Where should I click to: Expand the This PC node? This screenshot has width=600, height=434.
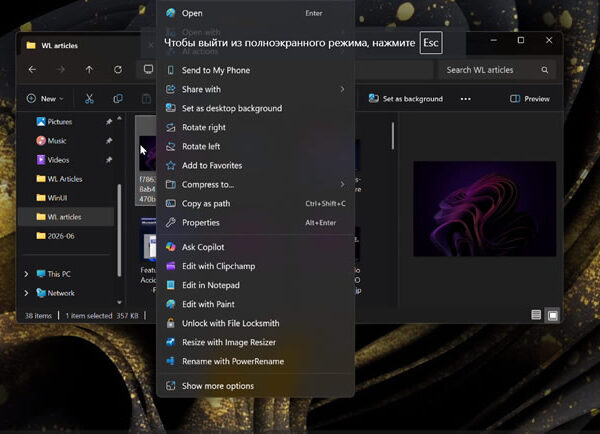[x=26, y=274]
